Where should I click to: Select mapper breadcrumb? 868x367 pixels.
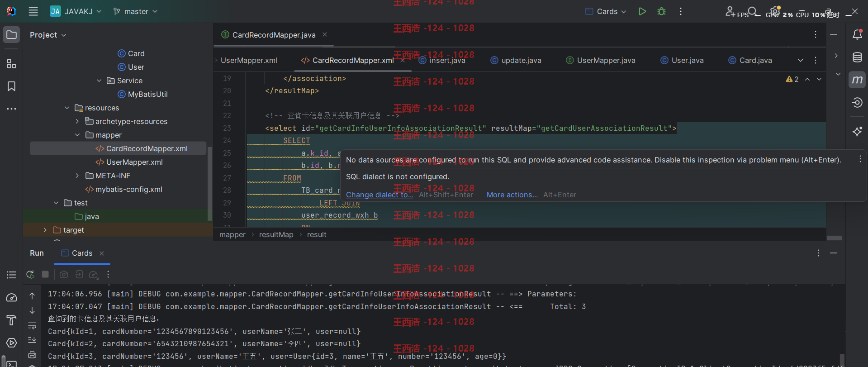click(232, 234)
